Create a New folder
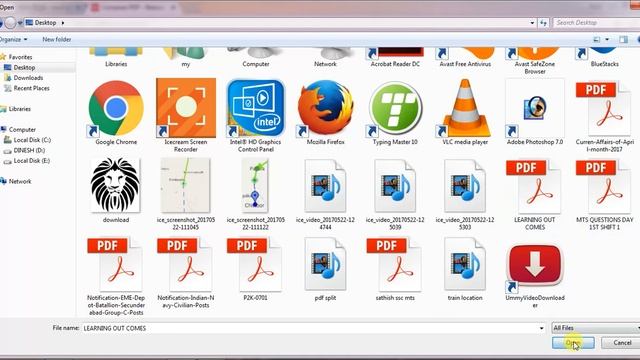 pos(57,40)
